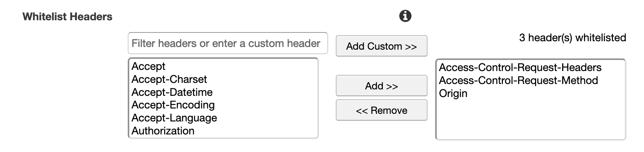Click the 3 header(s) whitelisted text
Image resolution: width=644 pixels, height=152 pixels.
click(572, 38)
